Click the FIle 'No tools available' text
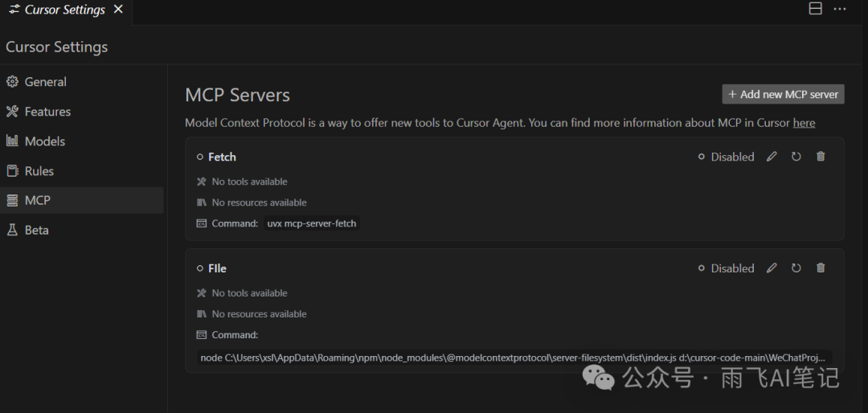Image resolution: width=868 pixels, height=413 pixels. coord(250,292)
